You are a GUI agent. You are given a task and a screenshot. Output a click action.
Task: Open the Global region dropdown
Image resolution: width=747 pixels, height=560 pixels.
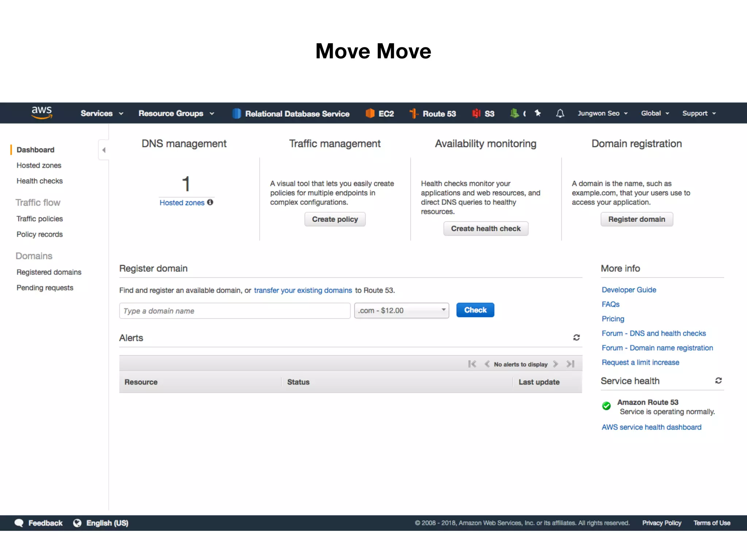tap(655, 113)
